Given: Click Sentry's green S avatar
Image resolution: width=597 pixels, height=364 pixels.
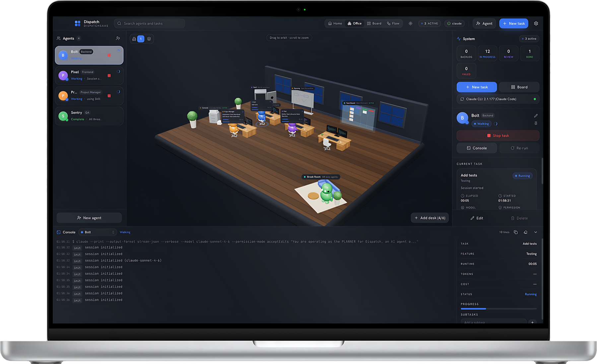Looking at the screenshot, I should click(x=63, y=116).
